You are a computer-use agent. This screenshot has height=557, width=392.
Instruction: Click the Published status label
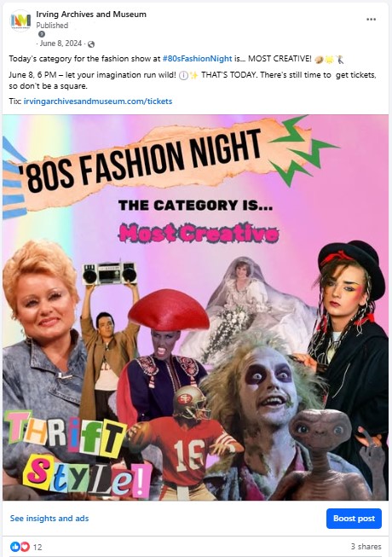[x=52, y=26]
